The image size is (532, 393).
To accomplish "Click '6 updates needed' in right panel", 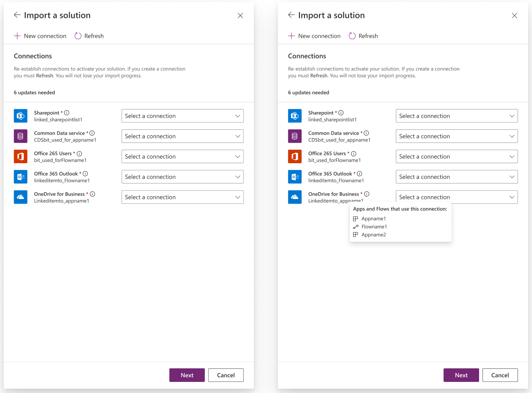I will [309, 92].
